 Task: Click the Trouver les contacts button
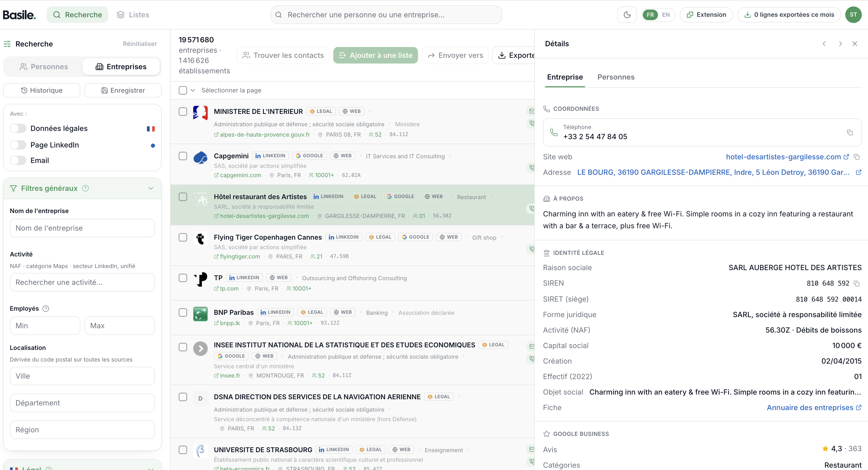pyautogui.click(x=283, y=55)
